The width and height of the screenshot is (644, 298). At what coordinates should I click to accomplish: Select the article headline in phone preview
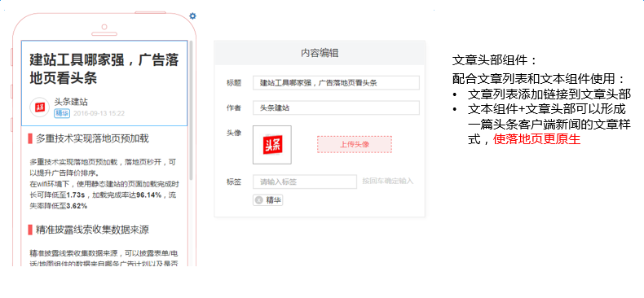pyautogui.click(x=104, y=68)
